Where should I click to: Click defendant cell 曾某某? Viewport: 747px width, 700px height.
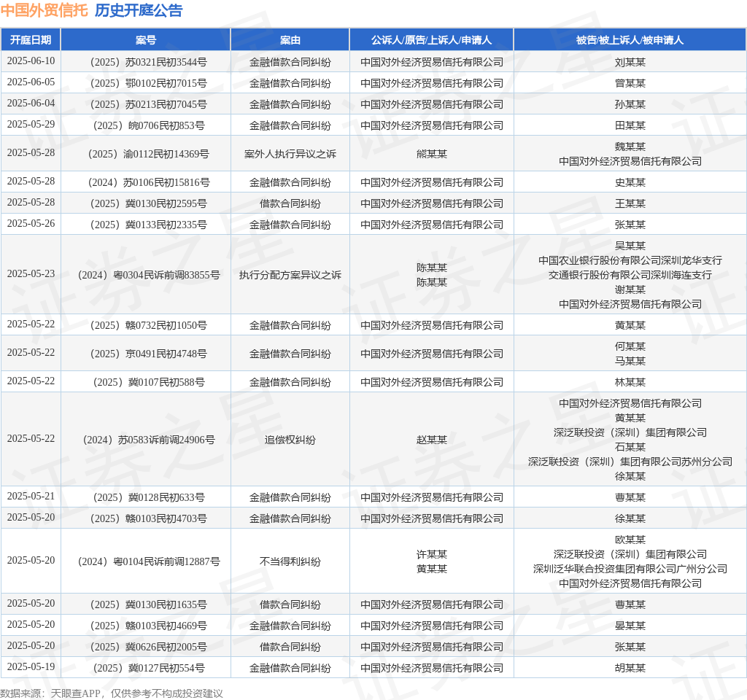tap(630, 83)
